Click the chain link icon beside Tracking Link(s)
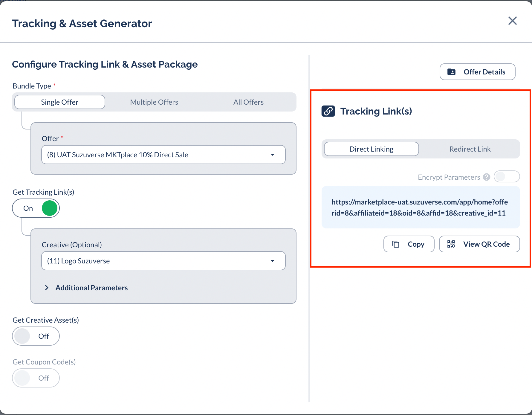Image resolution: width=532 pixels, height=415 pixels. point(328,111)
